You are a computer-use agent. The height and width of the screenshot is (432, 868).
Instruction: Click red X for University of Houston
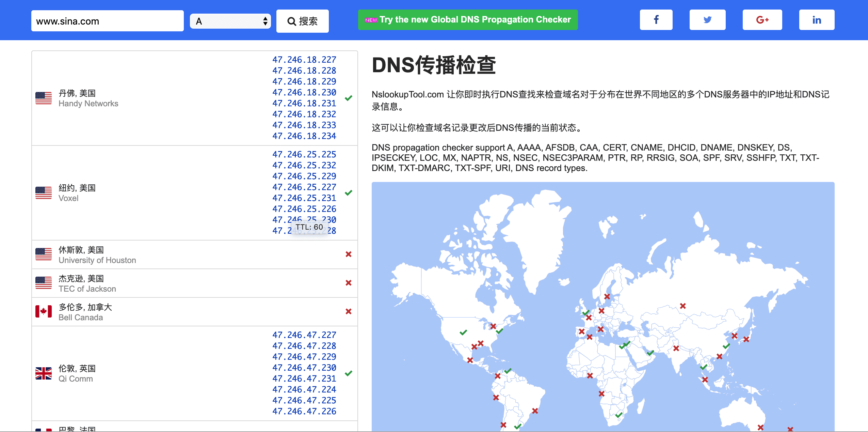pyautogui.click(x=348, y=254)
